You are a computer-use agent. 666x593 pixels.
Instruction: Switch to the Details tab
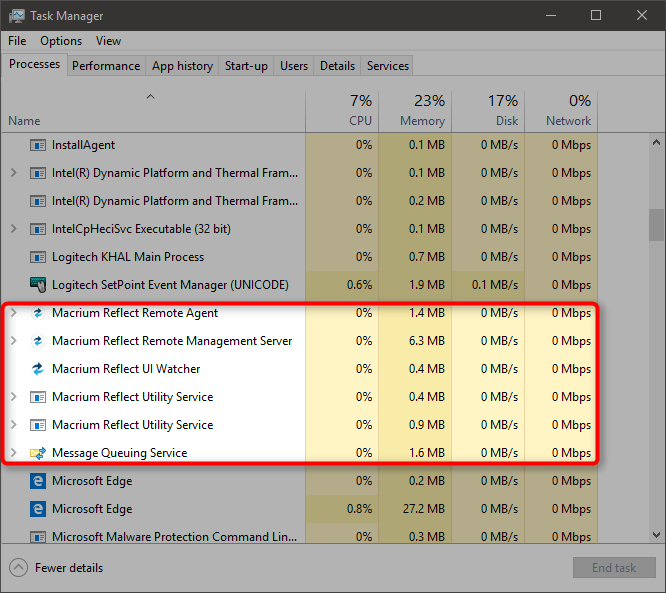tap(337, 66)
